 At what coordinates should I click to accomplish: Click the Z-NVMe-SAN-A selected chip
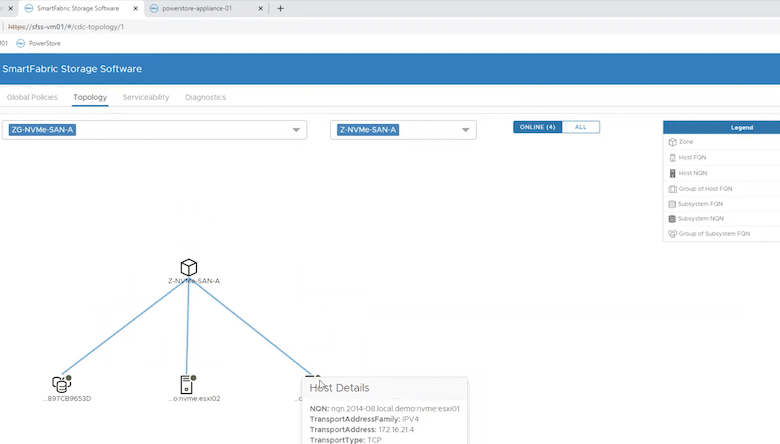[x=368, y=130]
